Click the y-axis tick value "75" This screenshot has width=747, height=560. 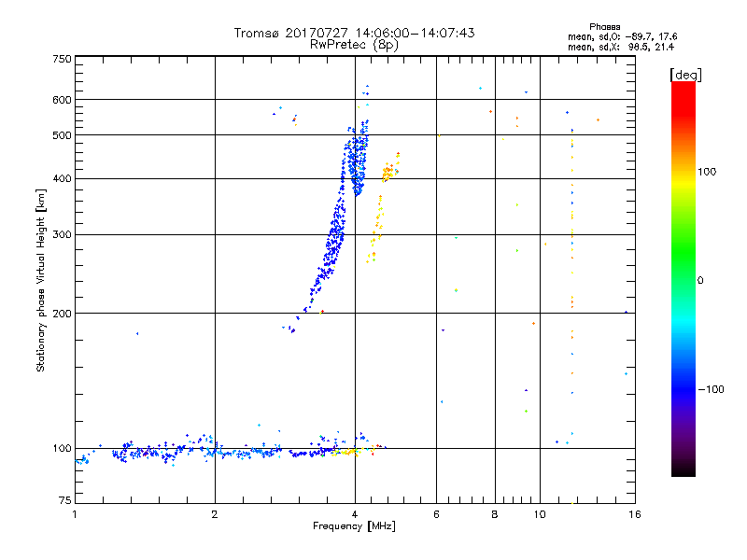point(65,500)
